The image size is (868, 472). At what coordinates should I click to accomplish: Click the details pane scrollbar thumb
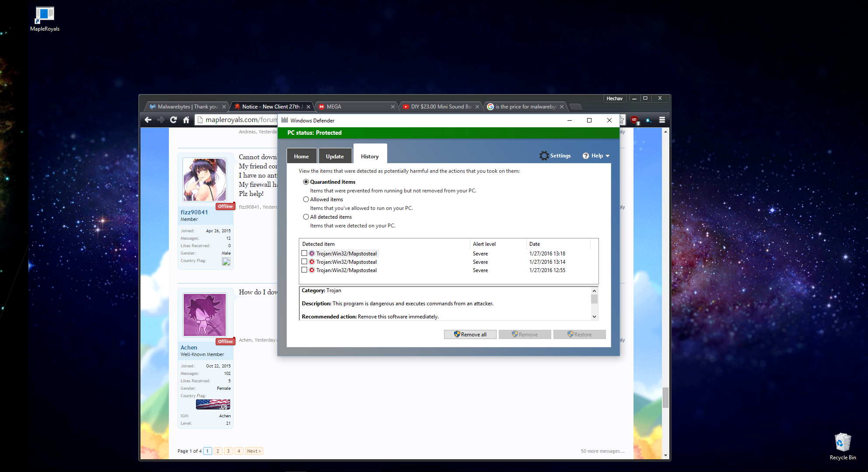point(594,299)
